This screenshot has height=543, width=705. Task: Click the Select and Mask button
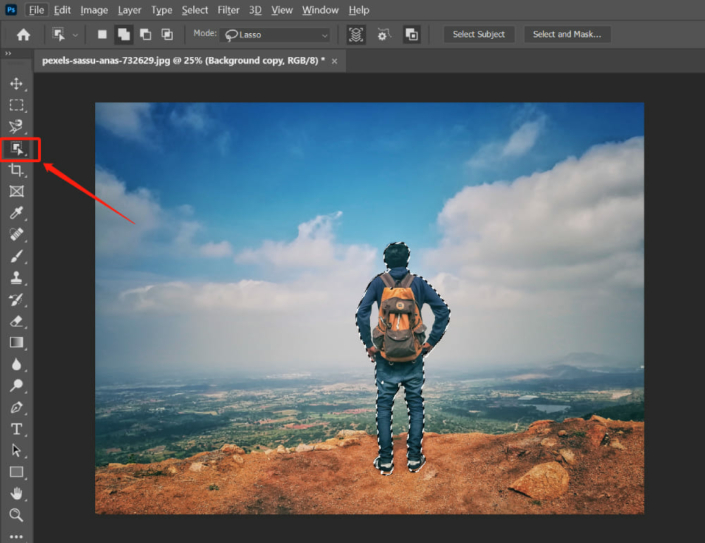pos(567,34)
